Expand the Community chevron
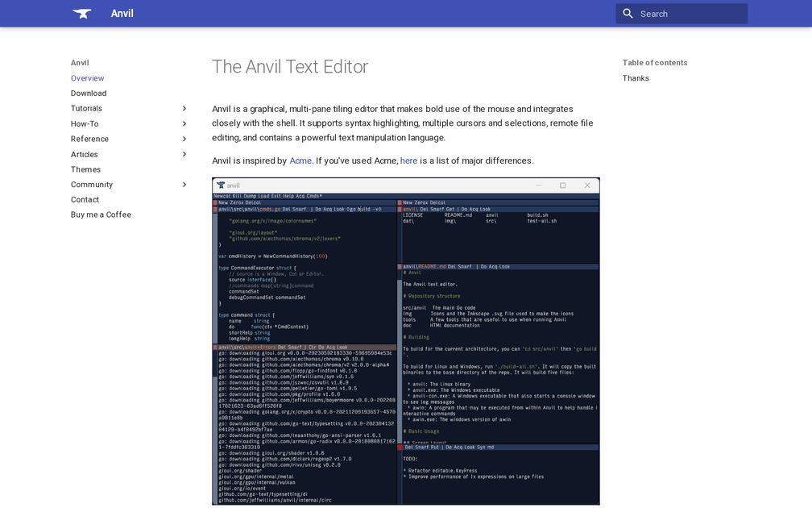Viewport: 812px width, 508px height. [184, 185]
